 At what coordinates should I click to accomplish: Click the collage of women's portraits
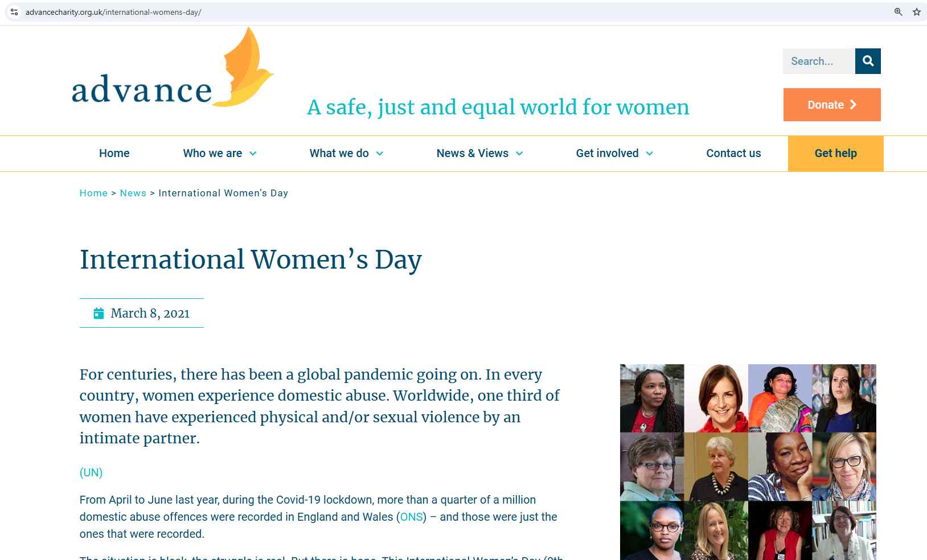coord(748,462)
